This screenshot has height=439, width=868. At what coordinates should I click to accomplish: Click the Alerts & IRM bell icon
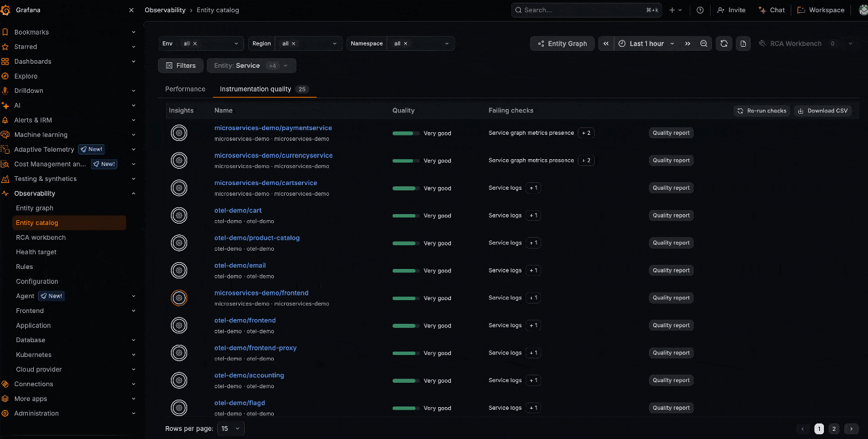pos(5,120)
